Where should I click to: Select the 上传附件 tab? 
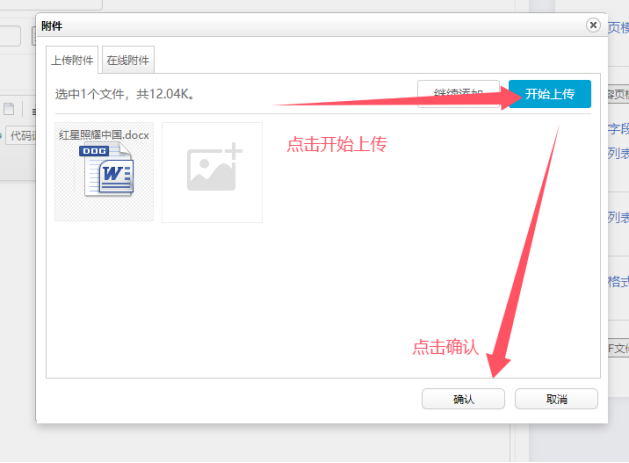pyautogui.click(x=73, y=60)
